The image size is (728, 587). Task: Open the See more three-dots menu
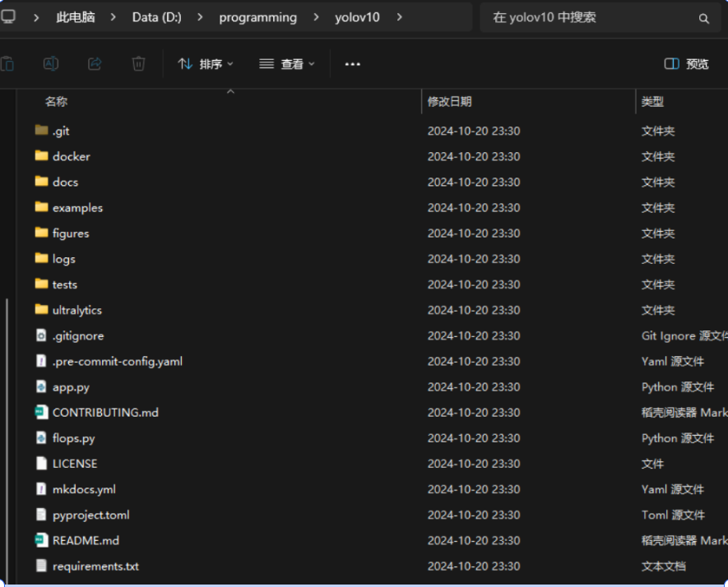click(352, 64)
